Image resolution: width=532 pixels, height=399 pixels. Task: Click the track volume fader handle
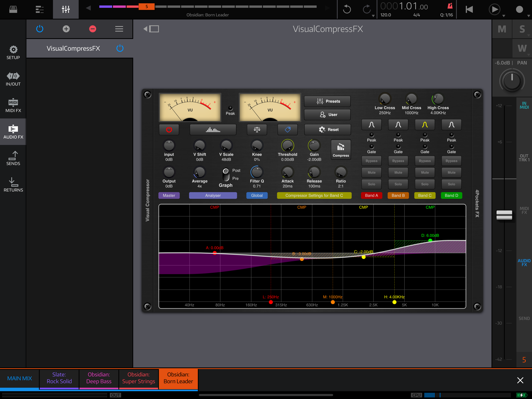(504, 215)
